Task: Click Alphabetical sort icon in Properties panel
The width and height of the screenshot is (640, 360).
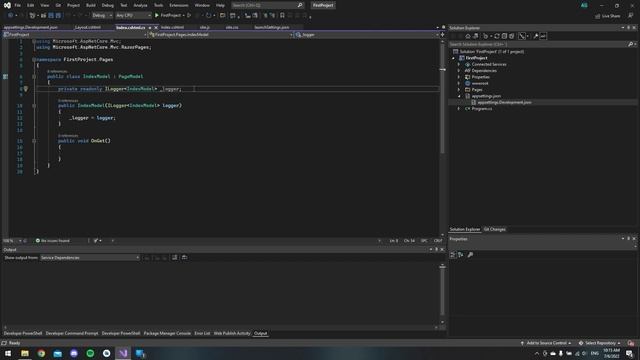Action: click(460, 255)
